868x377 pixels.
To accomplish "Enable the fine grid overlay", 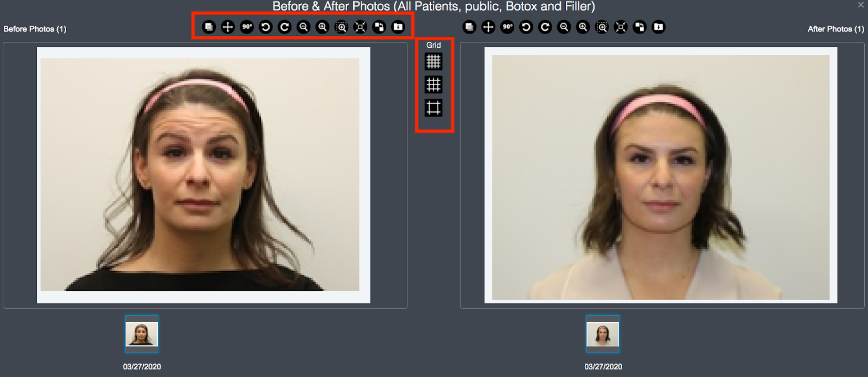I will pyautogui.click(x=433, y=61).
